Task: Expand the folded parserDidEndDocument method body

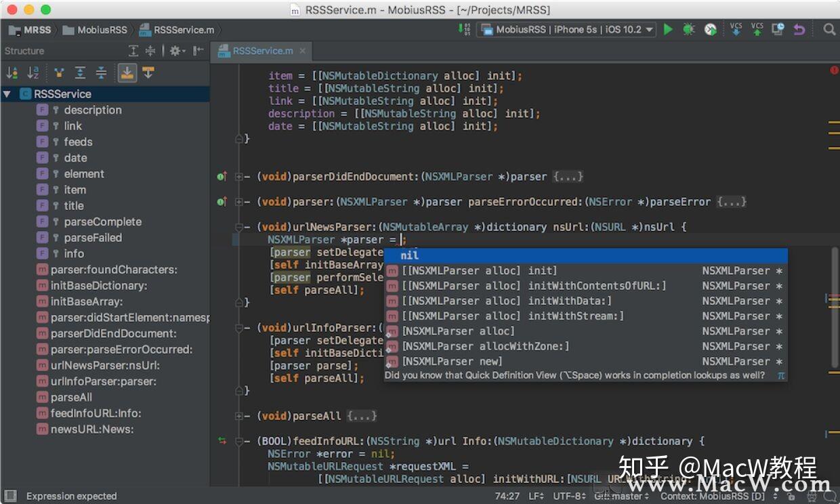Action: pyautogui.click(x=238, y=177)
